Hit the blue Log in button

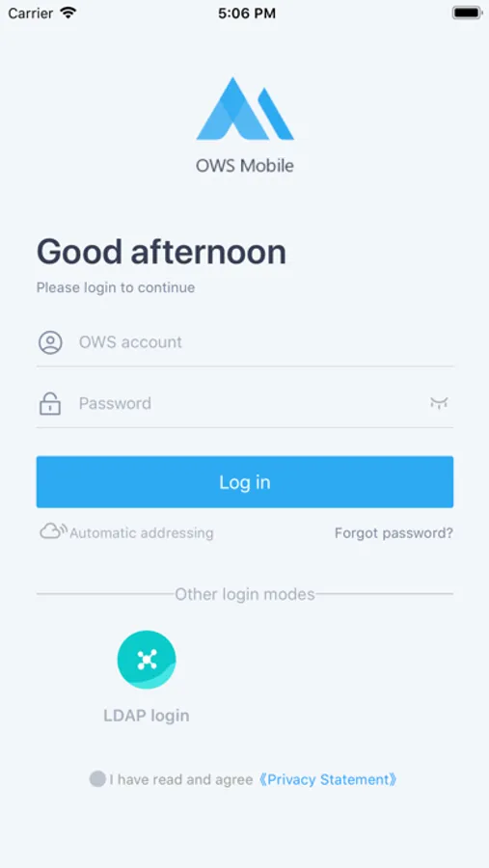pos(245,481)
